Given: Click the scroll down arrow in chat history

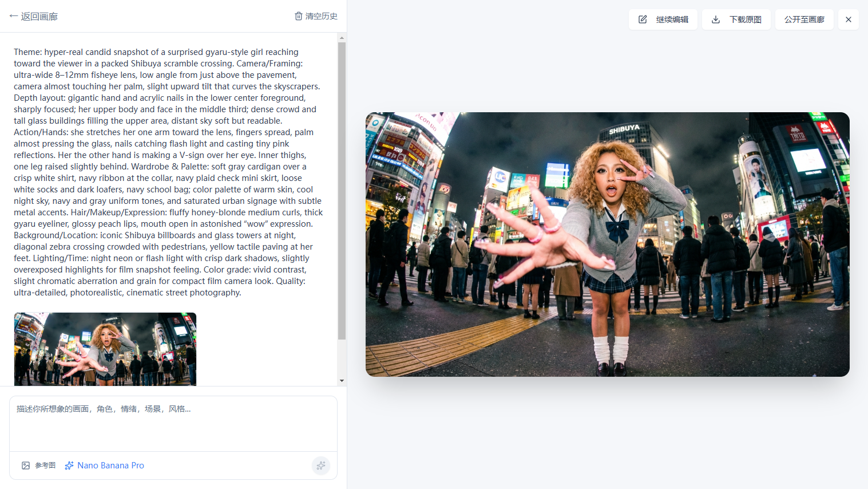Looking at the screenshot, I should coord(342,380).
